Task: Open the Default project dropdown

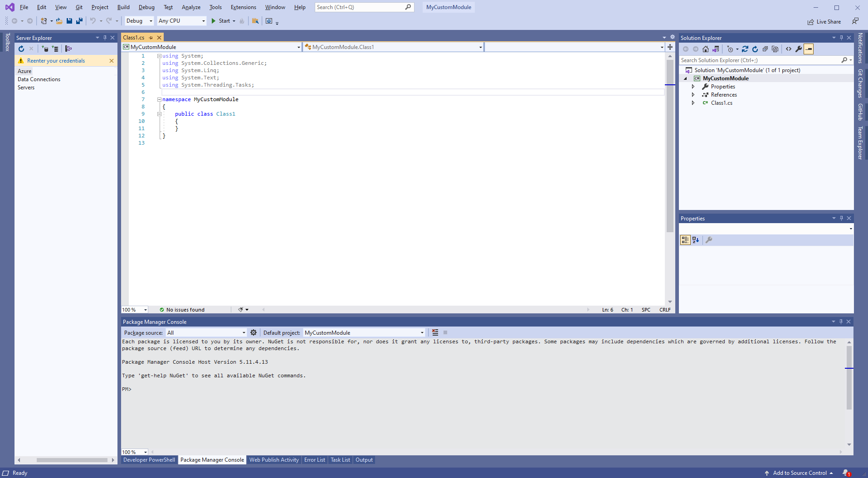Action: (x=364, y=332)
